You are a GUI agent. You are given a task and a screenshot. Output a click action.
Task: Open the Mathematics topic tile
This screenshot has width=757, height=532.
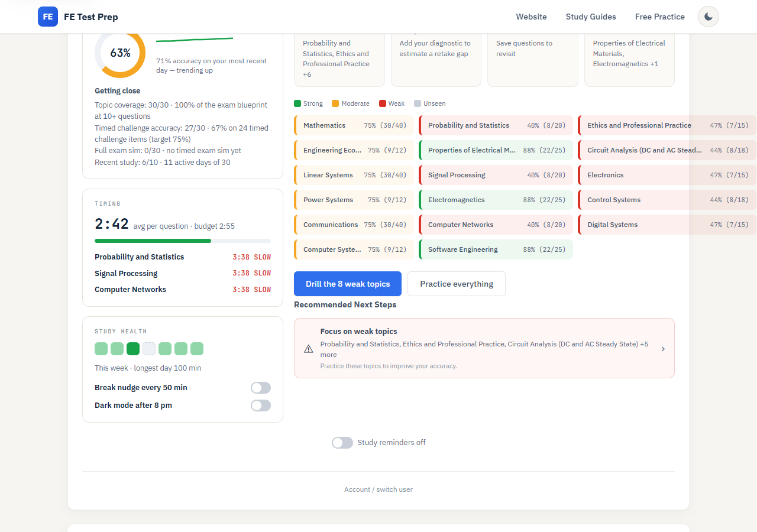(354, 125)
